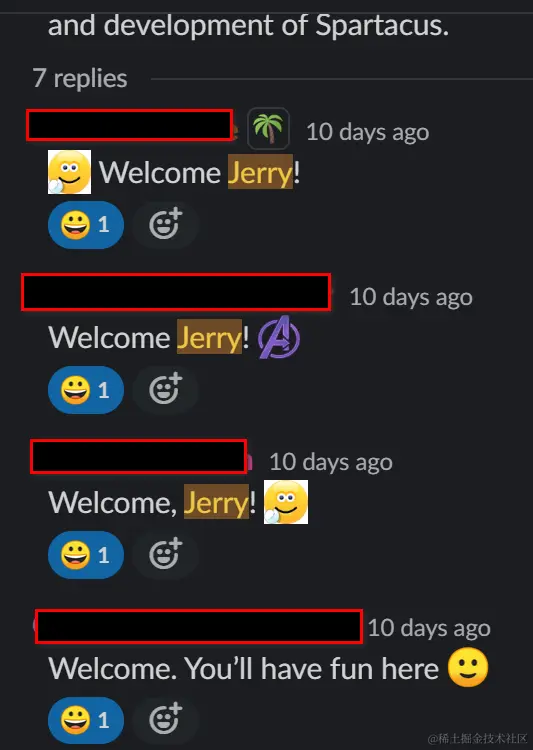Viewport: 533px width, 750px height.
Task: Open the Jerry mention in 'Welcome, Jerry!'
Action: (x=217, y=502)
